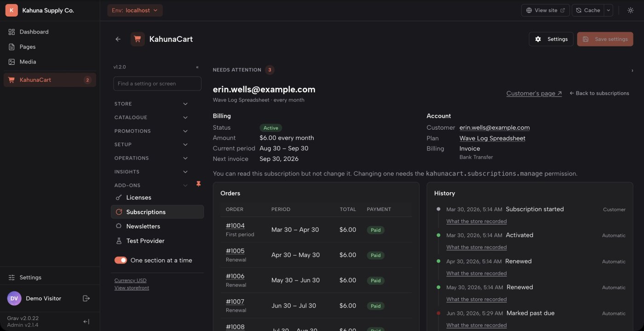This screenshot has width=644, height=331.
Task: Click the Test Provider flask icon
Action: click(x=119, y=241)
